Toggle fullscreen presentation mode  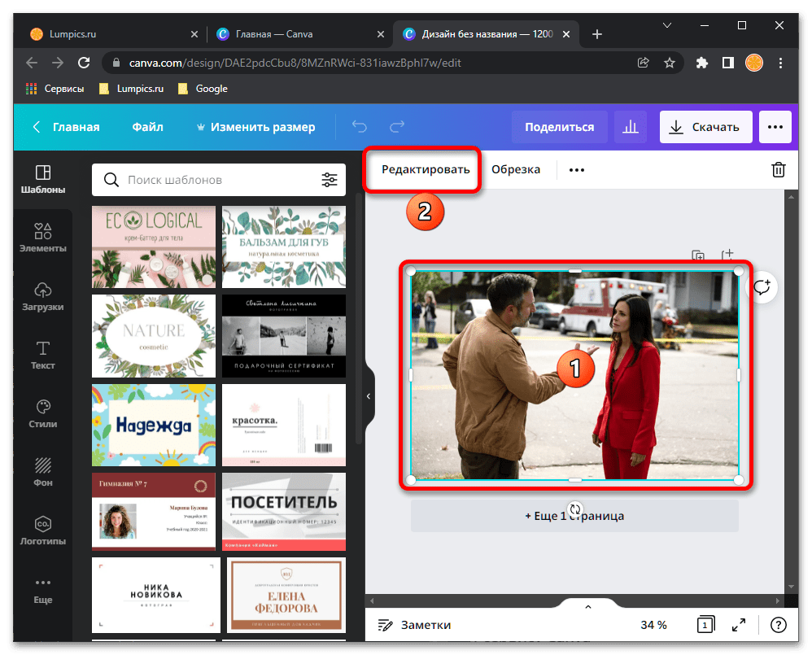[x=739, y=625]
